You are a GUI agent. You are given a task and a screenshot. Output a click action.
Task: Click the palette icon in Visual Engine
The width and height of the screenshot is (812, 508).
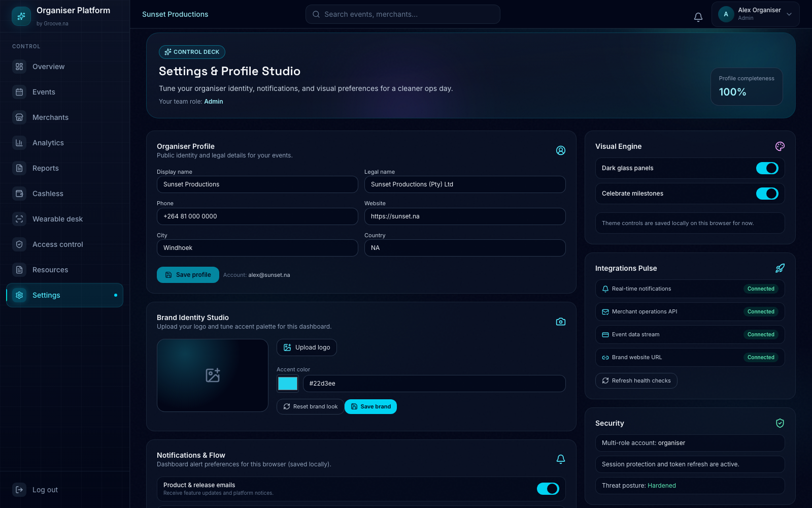780,146
